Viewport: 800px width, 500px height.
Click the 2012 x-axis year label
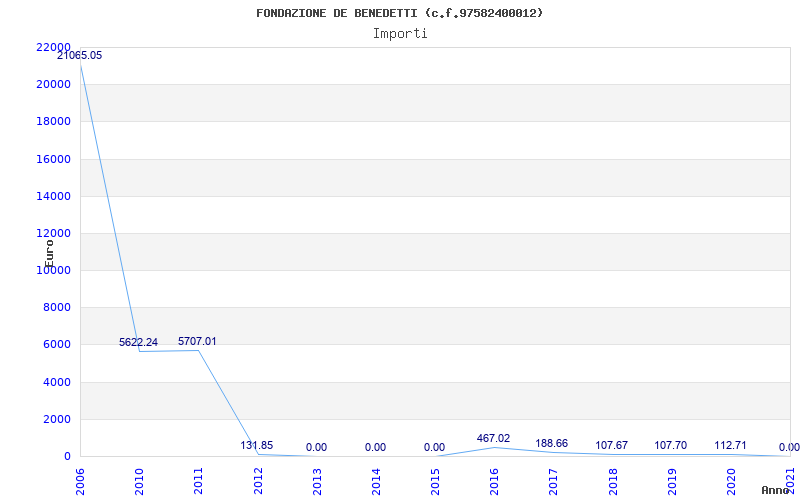tap(258, 481)
